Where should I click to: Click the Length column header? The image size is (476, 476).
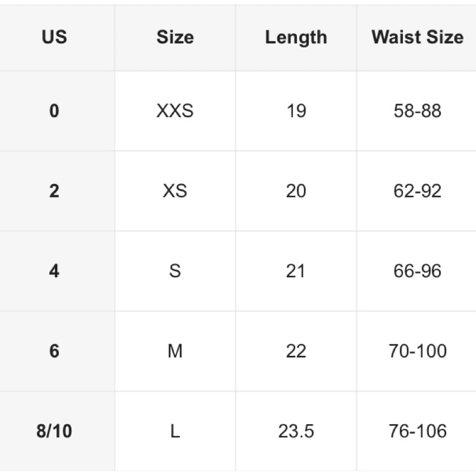click(x=296, y=37)
